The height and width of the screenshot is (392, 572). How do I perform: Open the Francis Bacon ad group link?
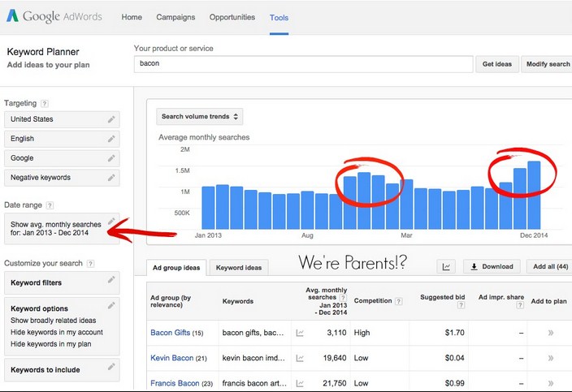[175, 383]
